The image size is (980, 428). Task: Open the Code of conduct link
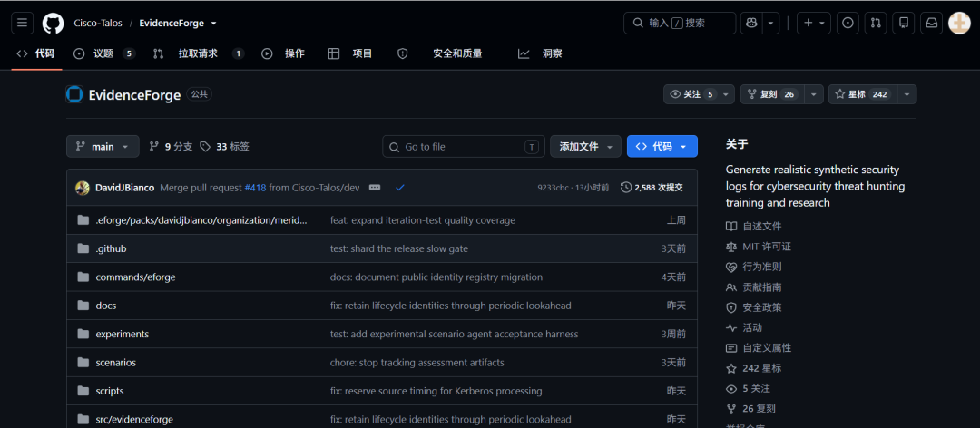753,267
